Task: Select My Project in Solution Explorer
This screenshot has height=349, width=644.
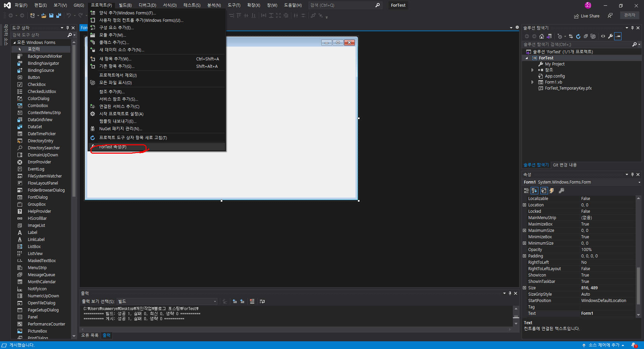Action: coord(554,64)
